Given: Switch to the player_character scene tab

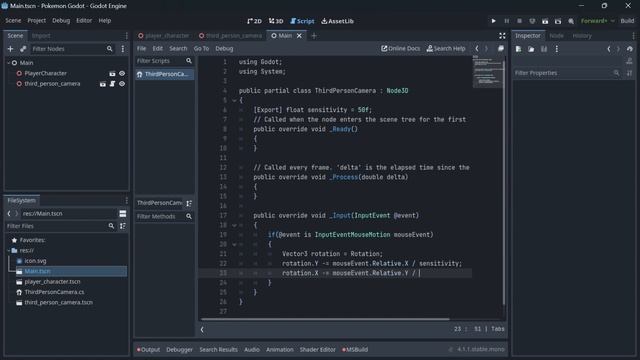Looking at the screenshot, I should [164, 36].
